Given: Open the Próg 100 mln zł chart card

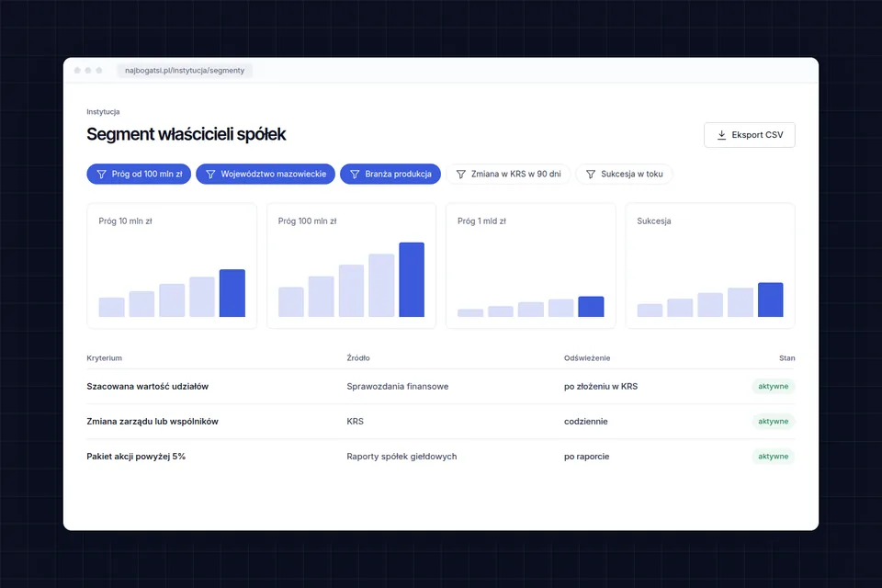Looking at the screenshot, I should point(351,266).
